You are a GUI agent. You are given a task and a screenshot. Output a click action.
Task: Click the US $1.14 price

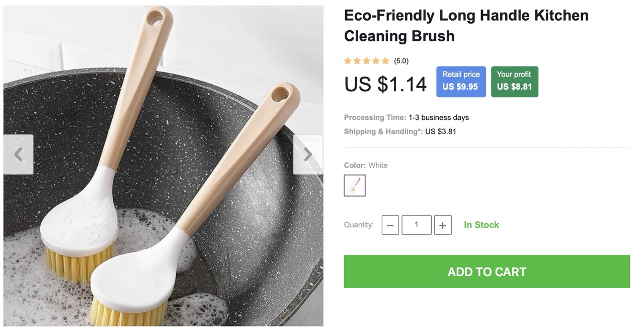coord(385,84)
